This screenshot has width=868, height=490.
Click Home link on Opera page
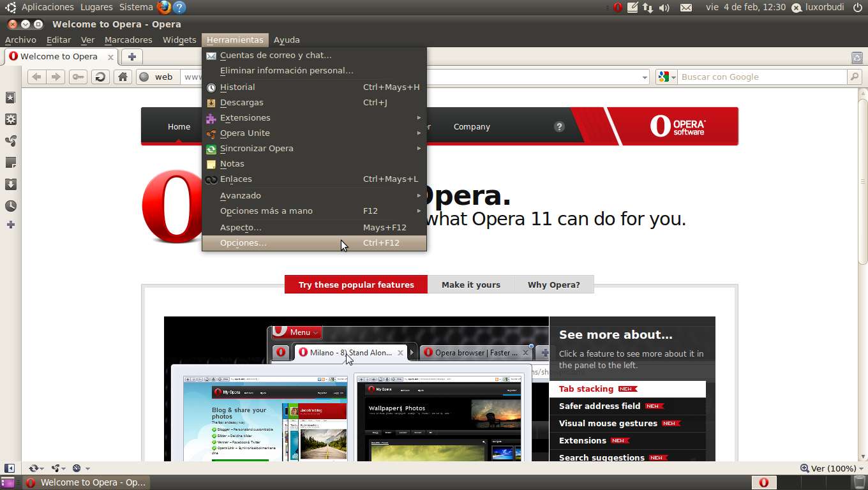pos(179,126)
